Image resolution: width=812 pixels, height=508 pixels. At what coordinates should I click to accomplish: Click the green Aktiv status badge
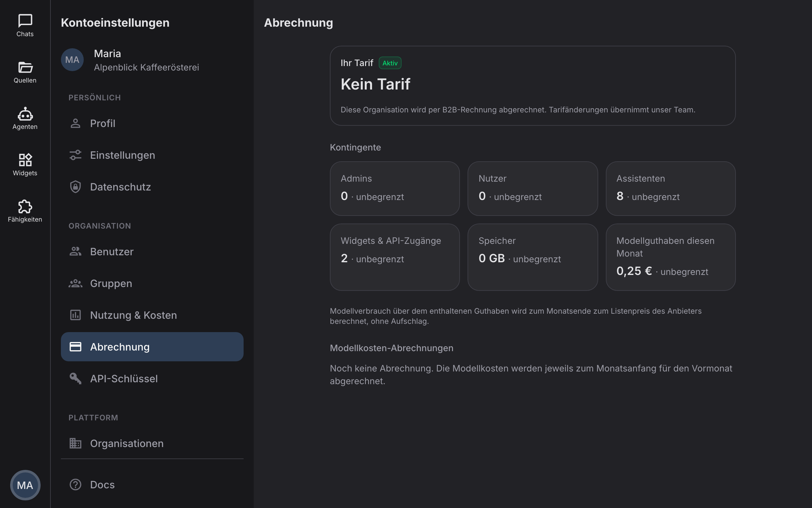point(390,63)
